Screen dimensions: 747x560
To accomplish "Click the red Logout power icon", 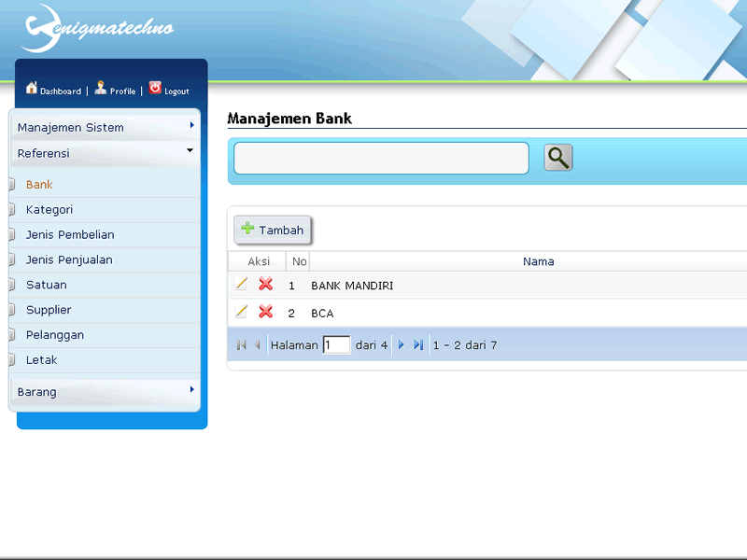I will click(x=155, y=88).
